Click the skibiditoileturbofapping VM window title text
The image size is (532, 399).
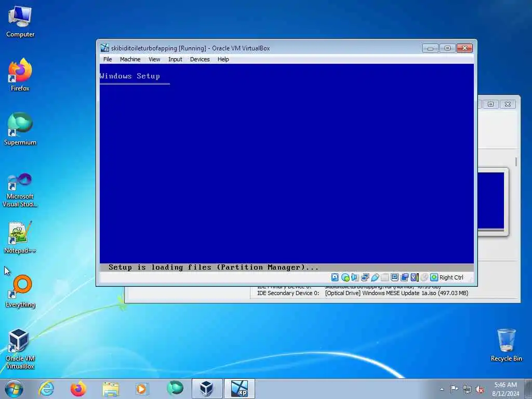click(x=190, y=48)
